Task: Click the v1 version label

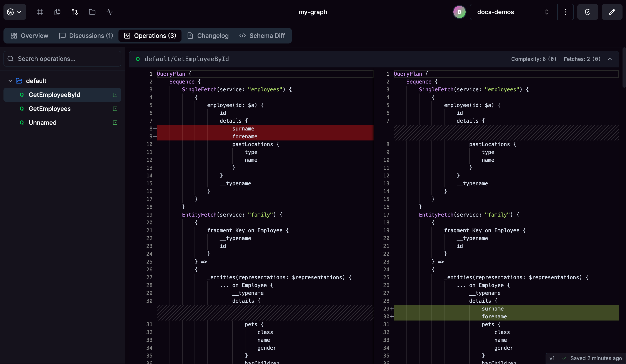Action: click(552, 358)
